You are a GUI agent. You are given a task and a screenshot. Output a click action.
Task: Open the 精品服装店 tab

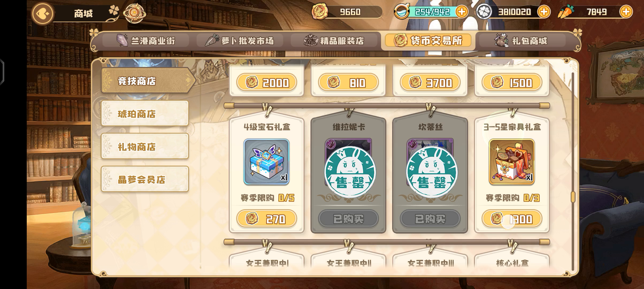334,41
